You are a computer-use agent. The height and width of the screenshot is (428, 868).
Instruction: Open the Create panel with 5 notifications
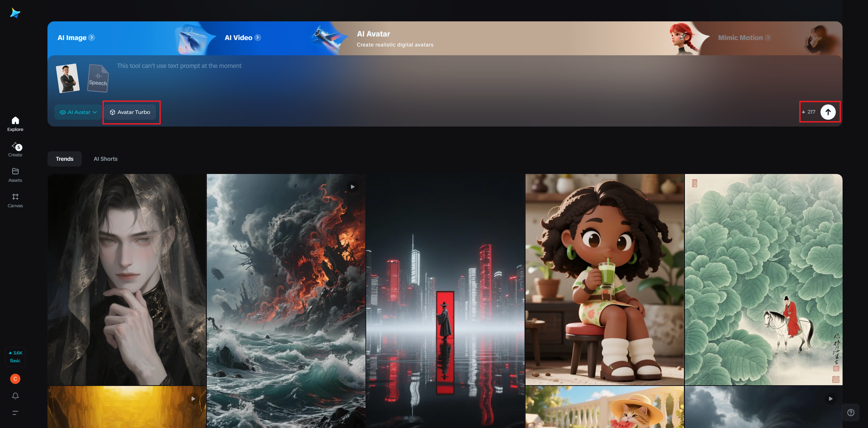(x=15, y=149)
